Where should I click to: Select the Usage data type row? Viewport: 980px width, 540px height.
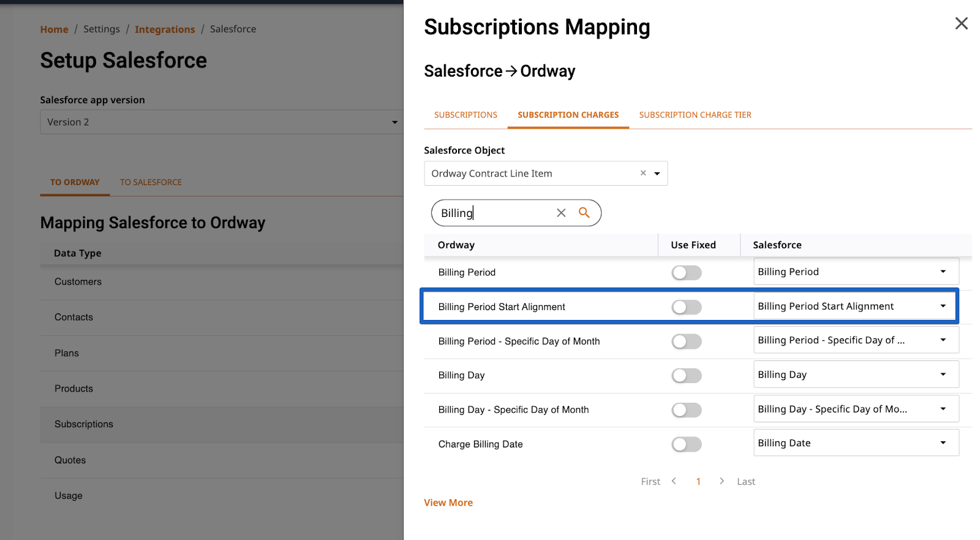pyautogui.click(x=222, y=496)
